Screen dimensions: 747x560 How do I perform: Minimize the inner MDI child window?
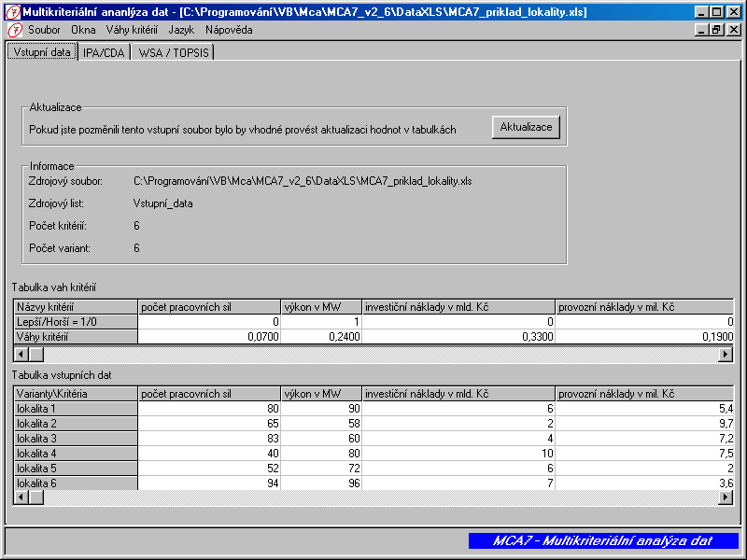[x=702, y=30]
